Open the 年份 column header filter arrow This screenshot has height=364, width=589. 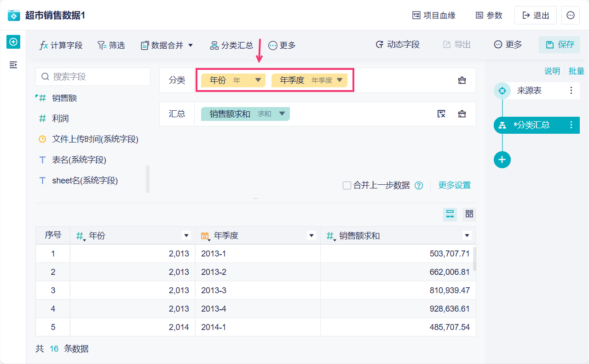point(186,236)
